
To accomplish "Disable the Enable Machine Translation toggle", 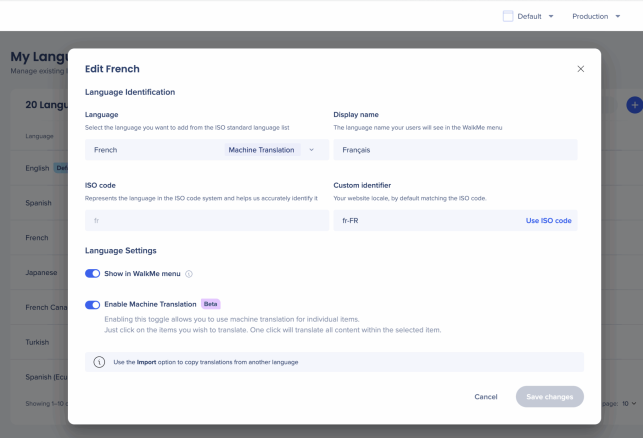I will click(x=93, y=303).
